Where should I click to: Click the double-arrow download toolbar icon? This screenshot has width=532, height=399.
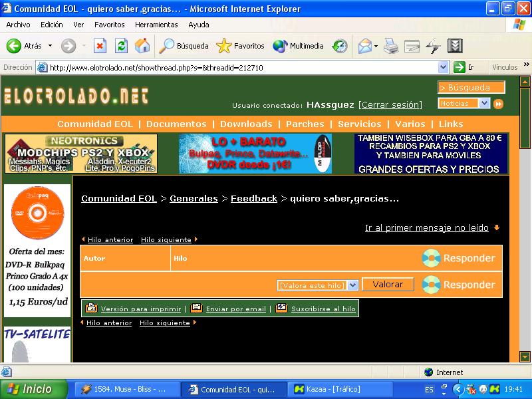point(455,46)
